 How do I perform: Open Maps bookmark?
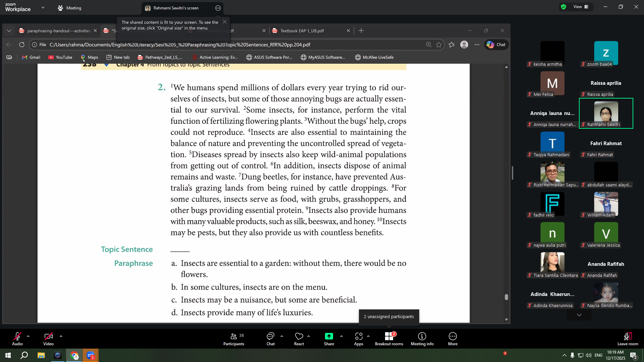click(89, 57)
